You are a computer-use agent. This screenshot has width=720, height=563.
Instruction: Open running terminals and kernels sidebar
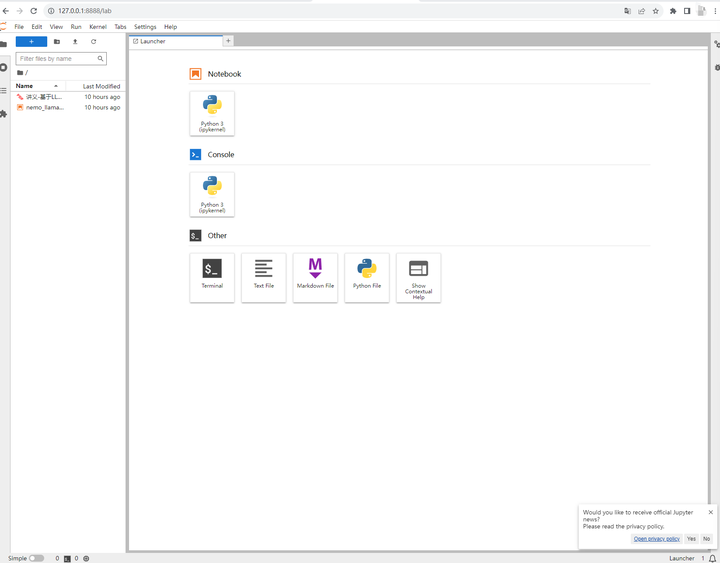coord(4,68)
